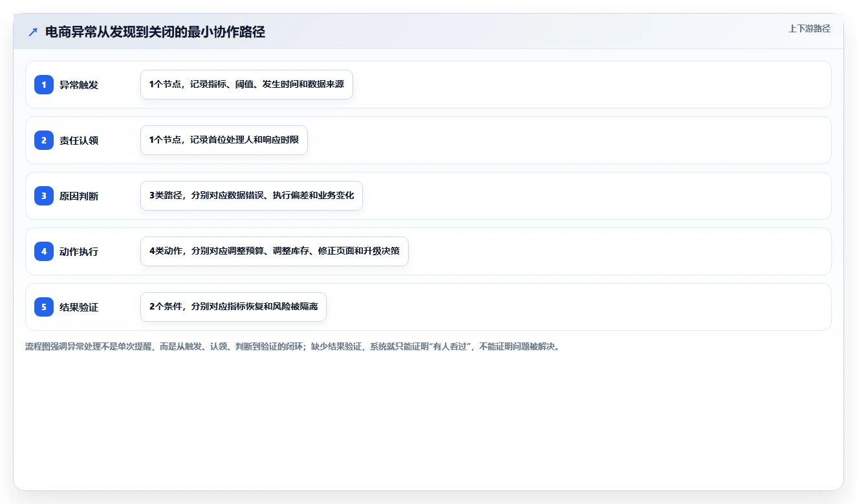Open the card about 记录指标、阈值、发生时间和数据来源
Viewport: 857px width, 504px height.
(246, 85)
